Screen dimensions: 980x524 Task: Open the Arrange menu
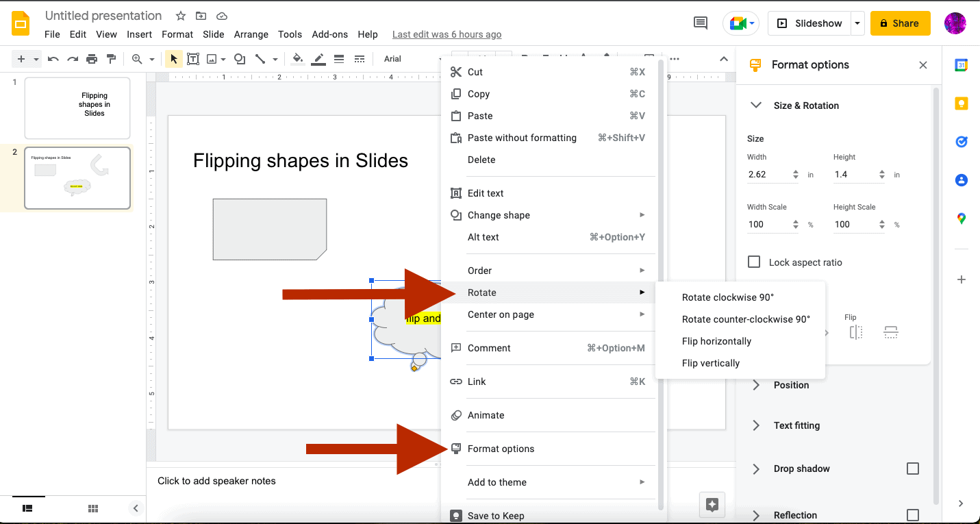[251, 34]
